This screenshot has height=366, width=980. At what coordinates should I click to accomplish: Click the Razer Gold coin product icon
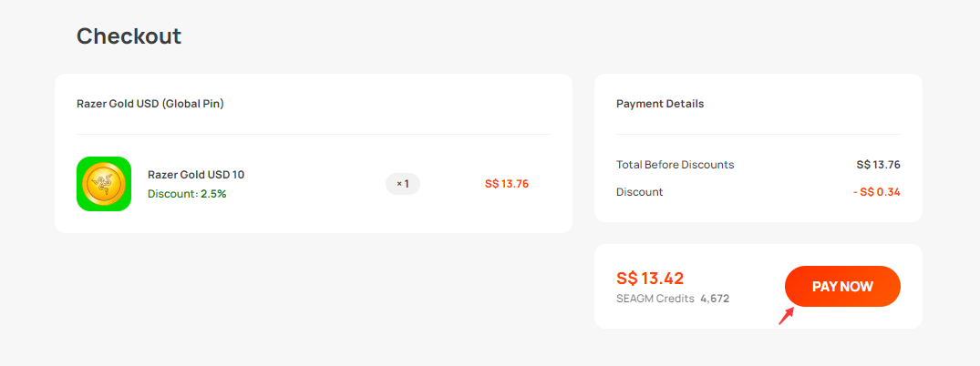[x=104, y=184]
